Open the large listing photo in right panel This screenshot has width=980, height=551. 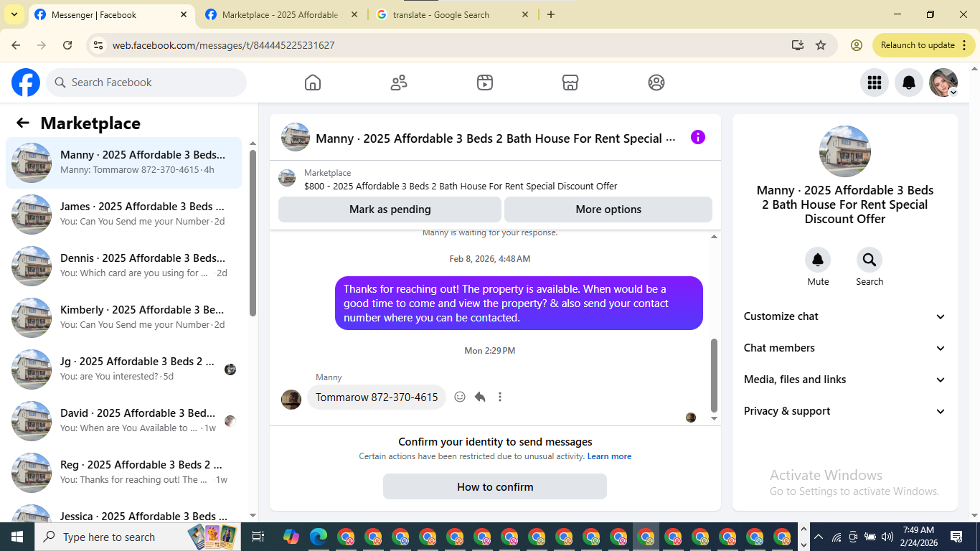(845, 151)
